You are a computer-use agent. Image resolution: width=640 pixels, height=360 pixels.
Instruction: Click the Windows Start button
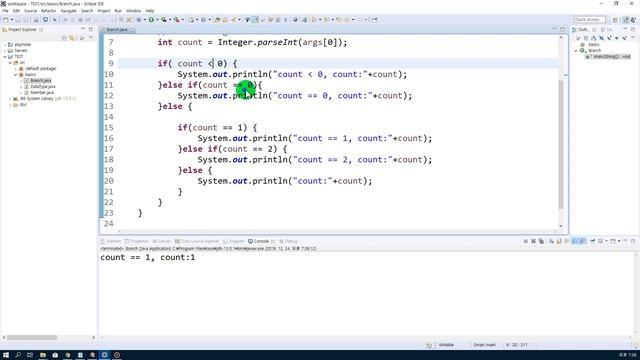(6, 355)
